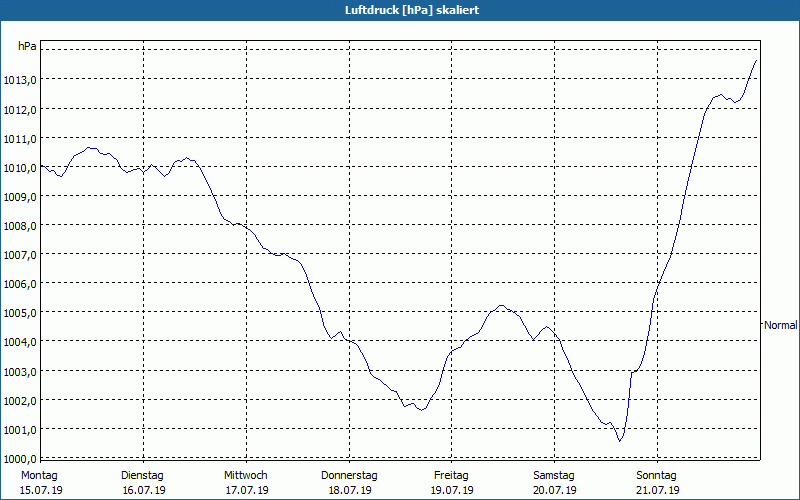The image size is (800, 500).
Task: Click the 1005,0 axis value
Action: [x=20, y=313]
